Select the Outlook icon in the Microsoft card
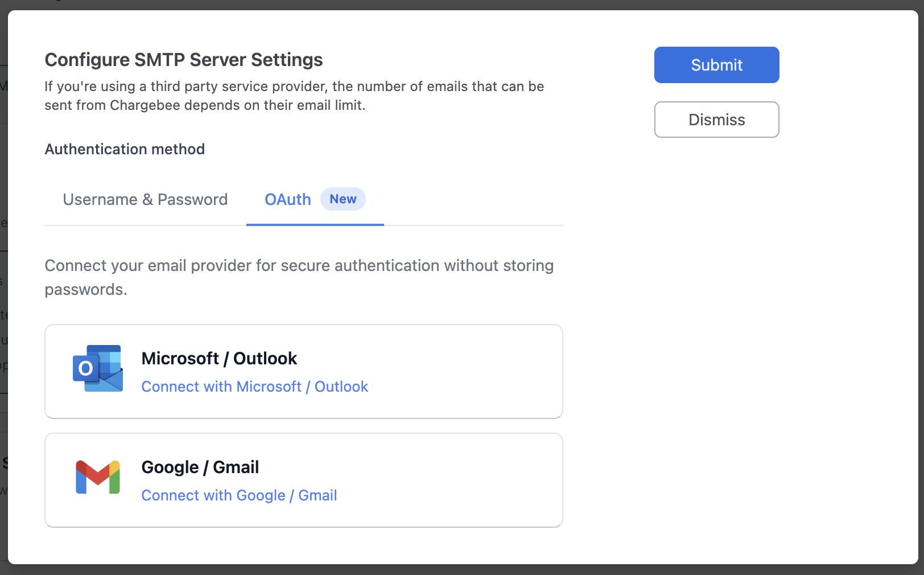924x575 pixels. (x=97, y=368)
